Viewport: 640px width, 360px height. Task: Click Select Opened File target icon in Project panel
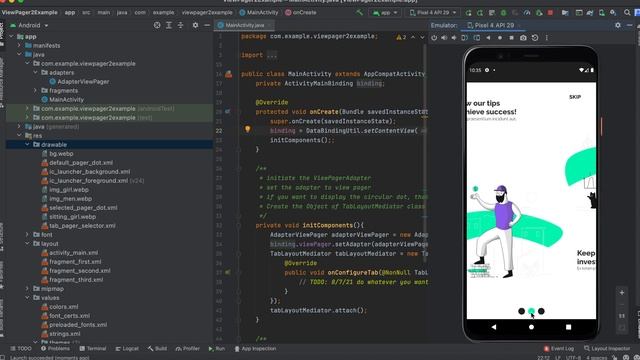157,25
